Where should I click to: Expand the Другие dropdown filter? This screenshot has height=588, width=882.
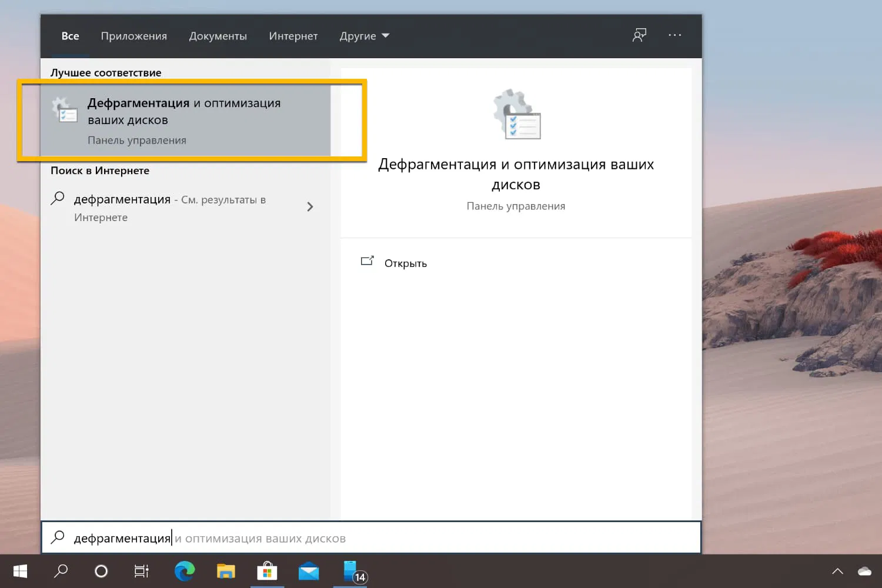pyautogui.click(x=365, y=36)
